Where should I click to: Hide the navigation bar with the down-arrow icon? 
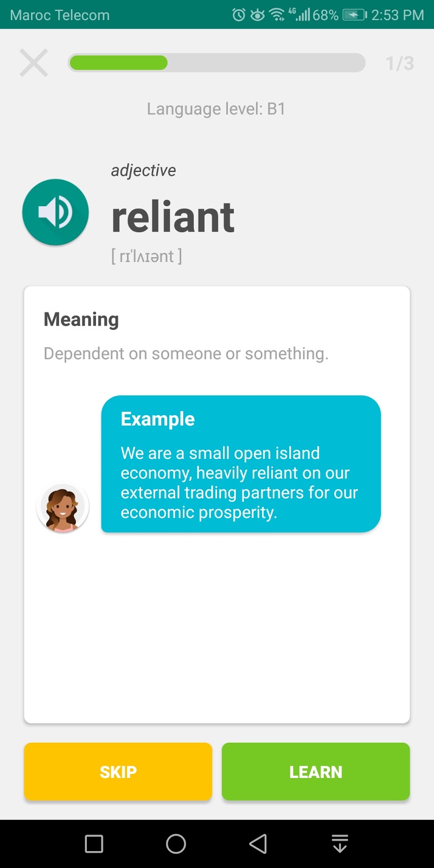pos(340,844)
